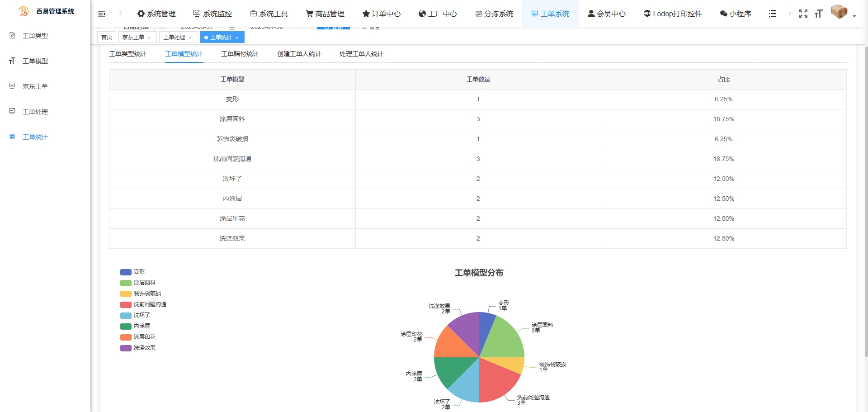This screenshot has width=868, height=412.
Task: Toggle fullscreen mode icon
Action: coord(803,14)
